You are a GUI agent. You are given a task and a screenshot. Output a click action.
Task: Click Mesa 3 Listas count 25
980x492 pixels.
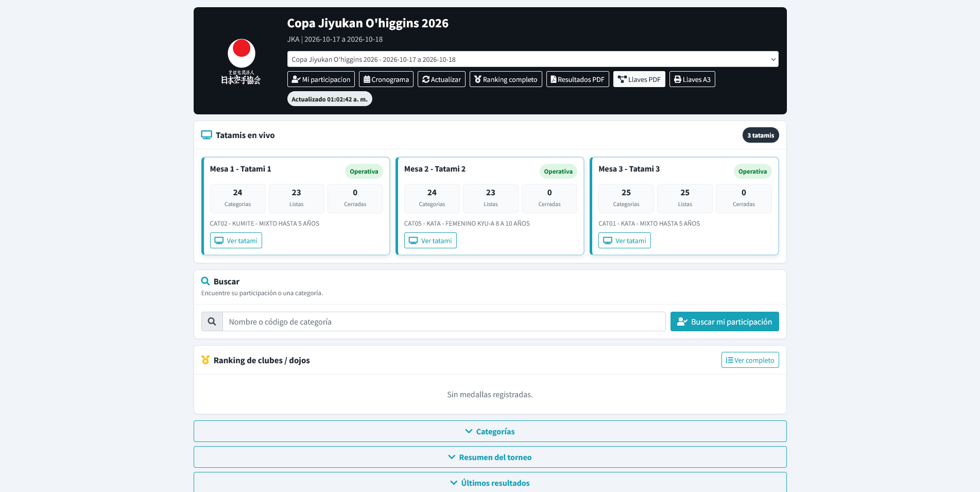[x=685, y=198]
